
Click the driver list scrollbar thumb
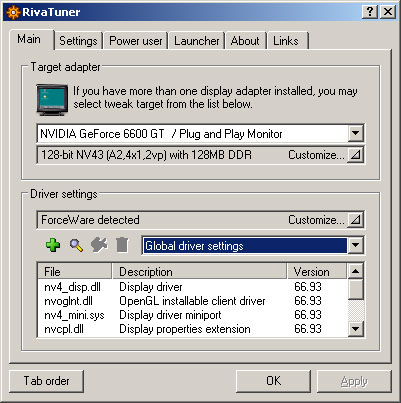click(x=355, y=289)
